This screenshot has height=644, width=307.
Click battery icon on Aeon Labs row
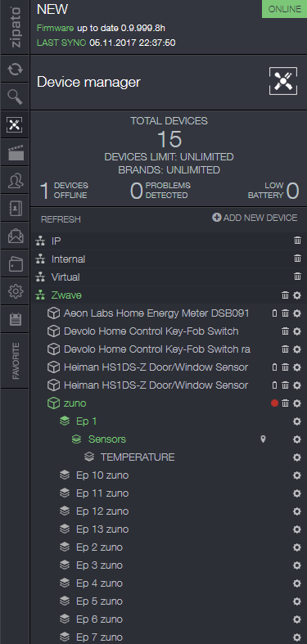point(275,313)
